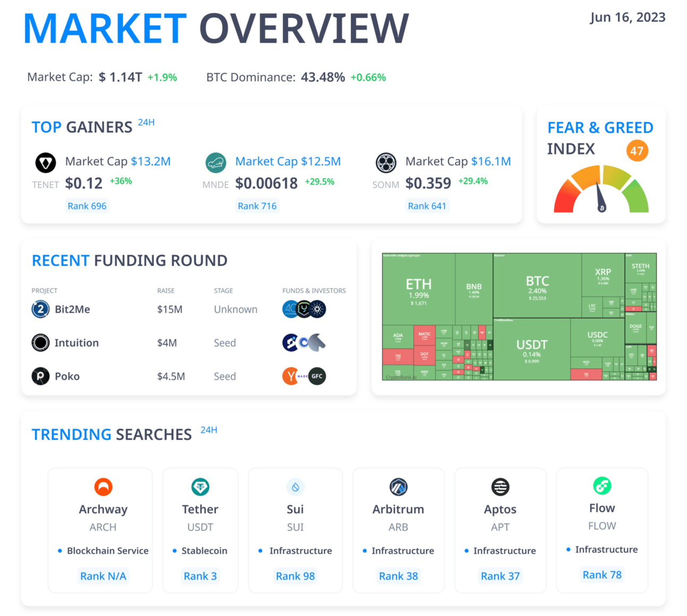Open the Rank 716 badge
Viewport: 687px width, 616px height.
pyautogui.click(x=257, y=206)
